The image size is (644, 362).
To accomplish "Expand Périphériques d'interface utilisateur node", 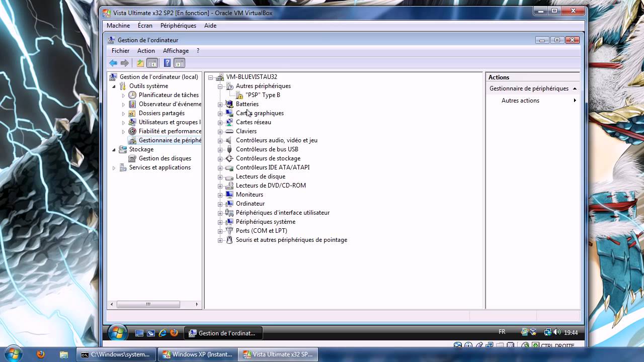I will [x=220, y=213].
